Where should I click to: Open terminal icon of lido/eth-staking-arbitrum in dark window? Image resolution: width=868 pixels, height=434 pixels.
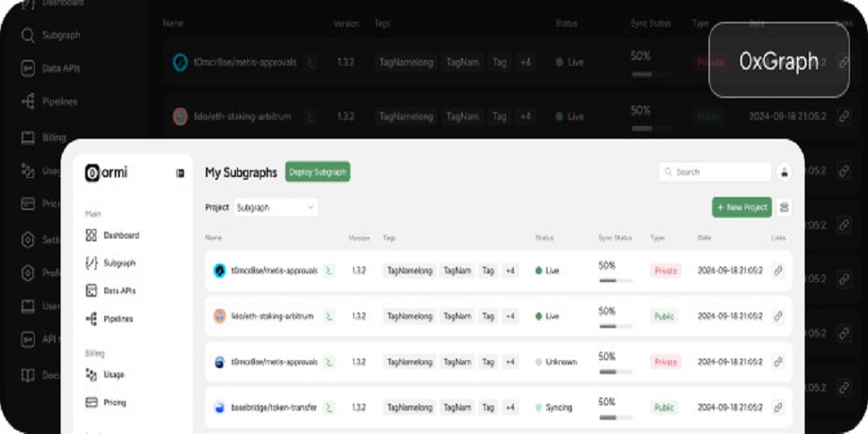click(x=312, y=117)
